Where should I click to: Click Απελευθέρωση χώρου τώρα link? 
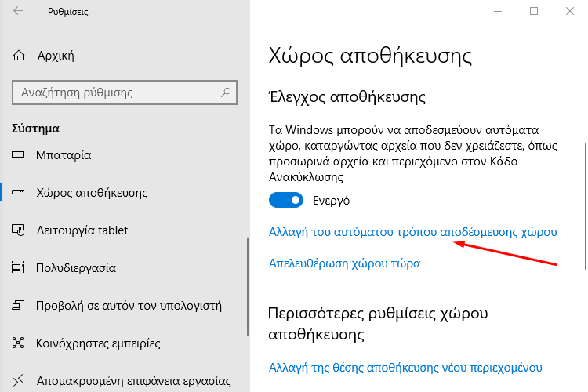[x=344, y=263]
